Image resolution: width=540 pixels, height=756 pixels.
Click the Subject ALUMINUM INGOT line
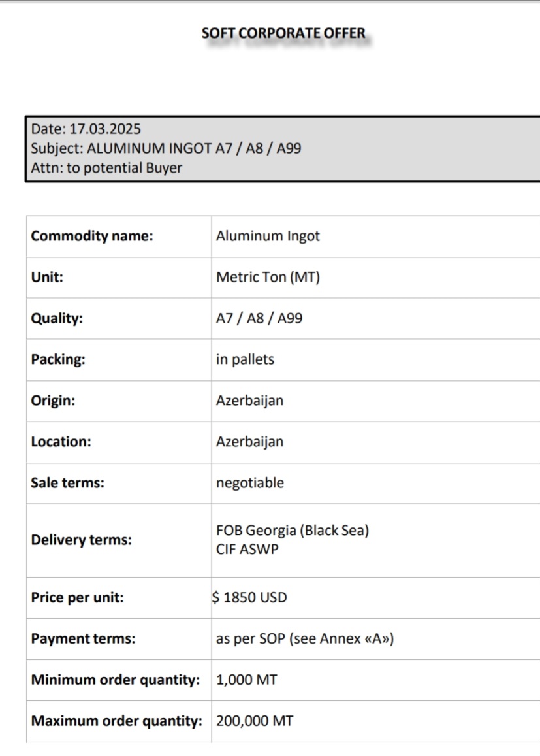click(x=167, y=148)
